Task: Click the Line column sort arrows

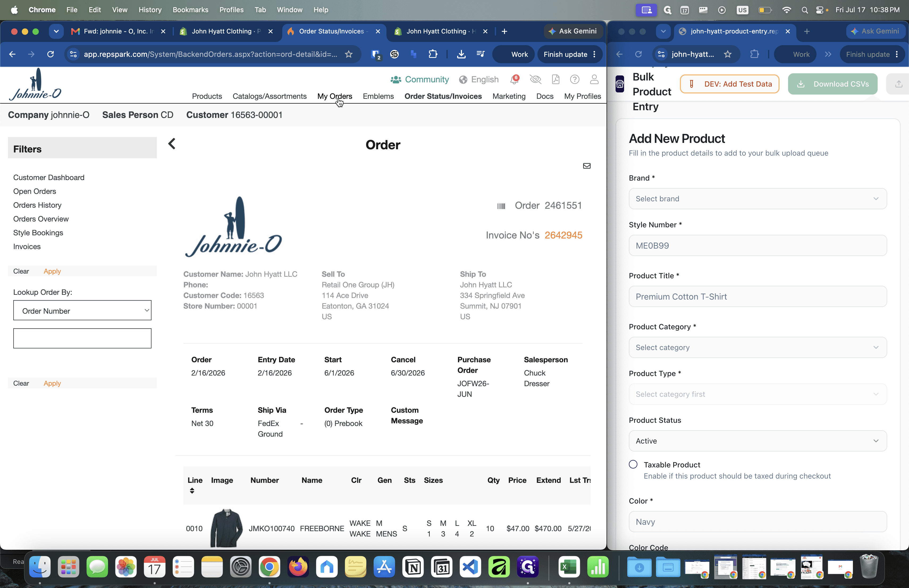Action: [192, 491]
